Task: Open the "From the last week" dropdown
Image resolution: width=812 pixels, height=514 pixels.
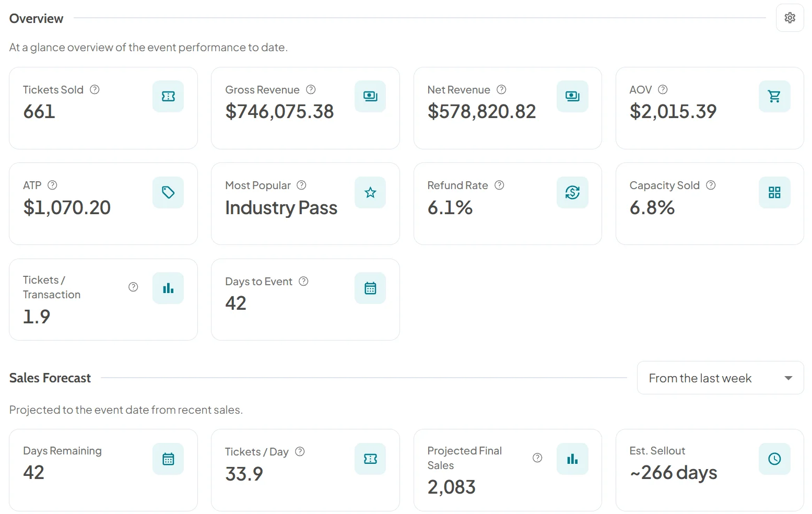Action: coord(720,378)
